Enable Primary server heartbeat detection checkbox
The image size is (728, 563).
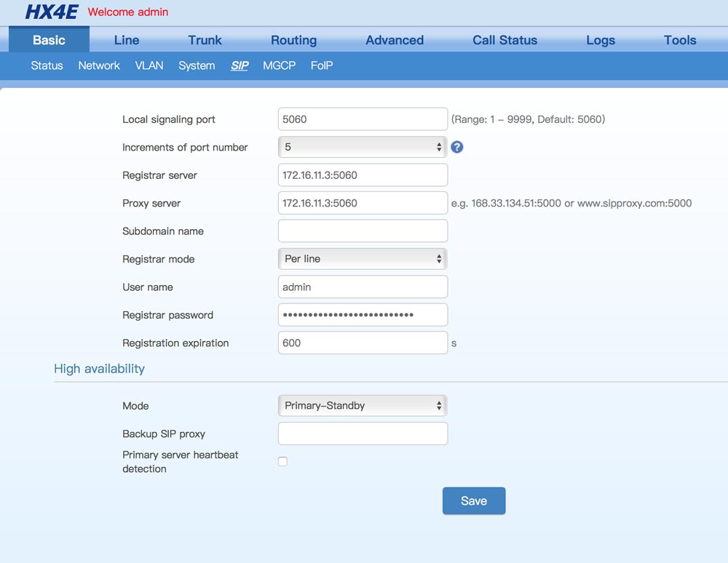[x=282, y=461]
